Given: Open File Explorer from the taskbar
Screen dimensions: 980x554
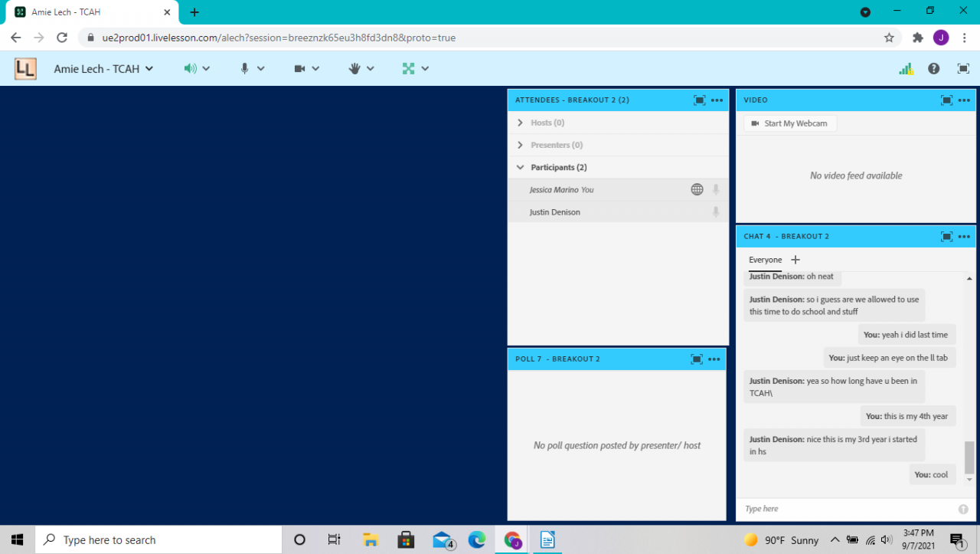Looking at the screenshot, I should coord(371,539).
